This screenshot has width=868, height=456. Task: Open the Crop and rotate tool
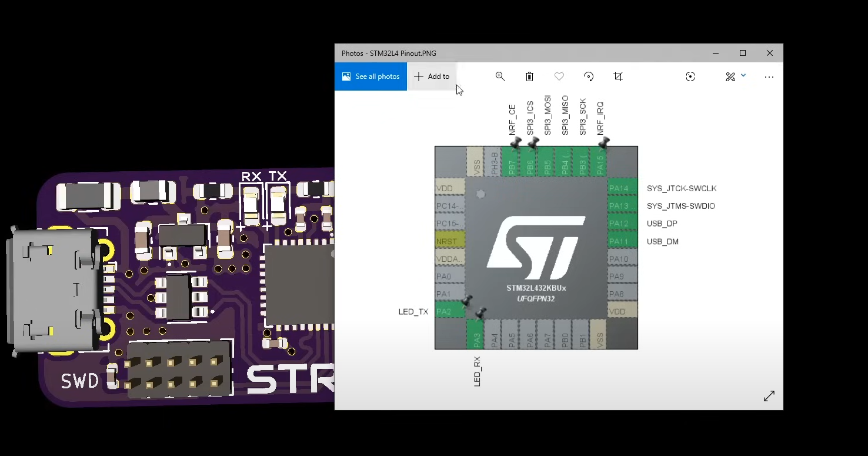pyautogui.click(x=618, y=76)
